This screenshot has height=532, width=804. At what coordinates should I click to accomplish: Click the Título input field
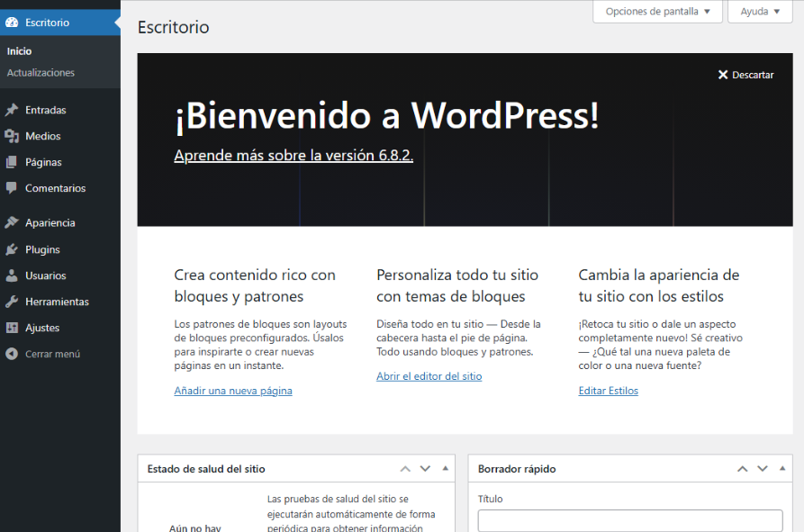pos(630,520)
